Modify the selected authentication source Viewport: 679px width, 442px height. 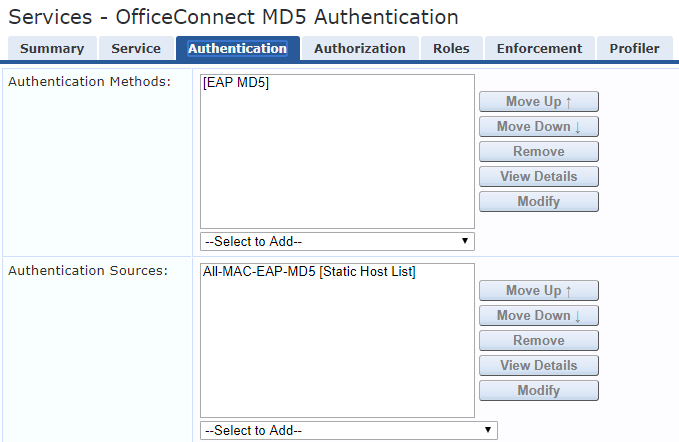539,390
